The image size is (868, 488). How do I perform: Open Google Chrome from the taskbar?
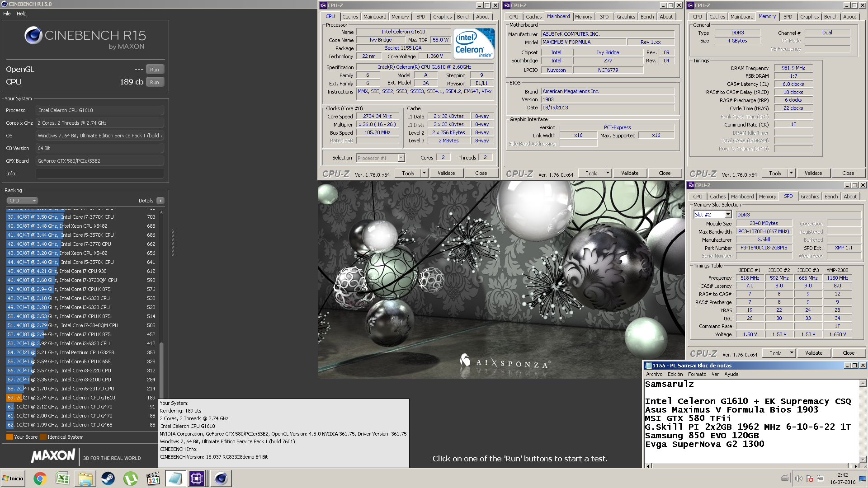[x=40, y=479]
